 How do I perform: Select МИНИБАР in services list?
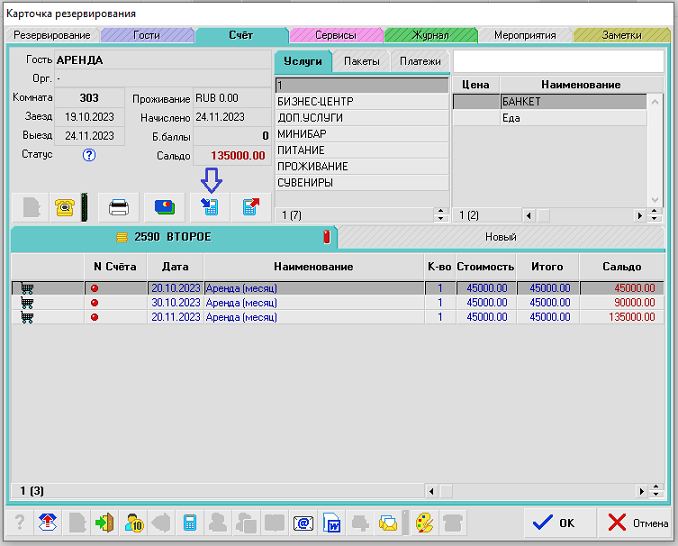[x=300, y=134]
